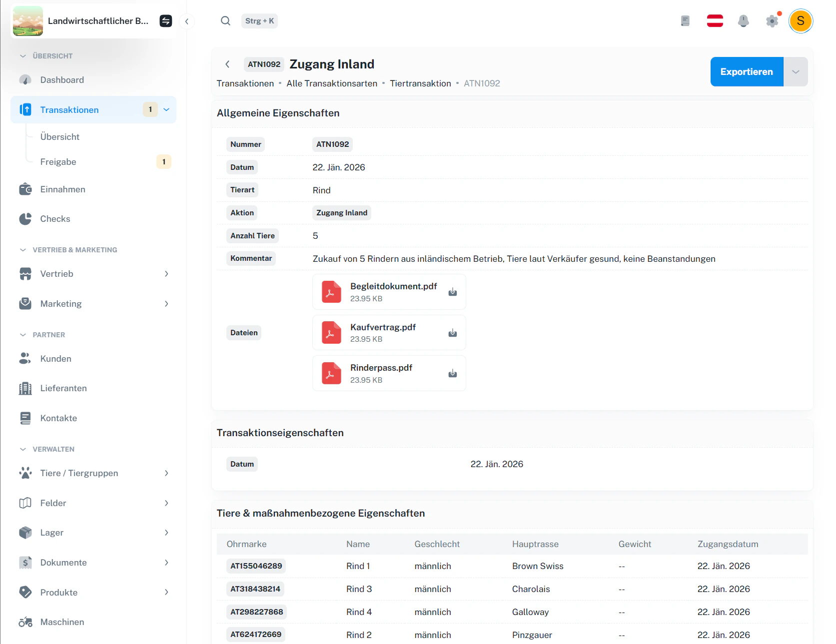Image resolution: width=836 pixels, height=644 pixels.
Task: Collapse the PARTNER sidebar section
Action: tap(42, 335)
